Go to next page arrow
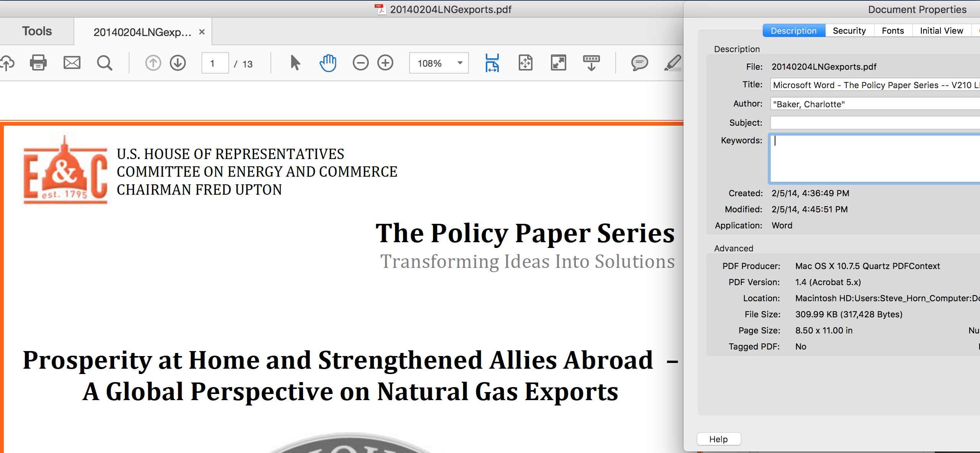 coord(178,63)
